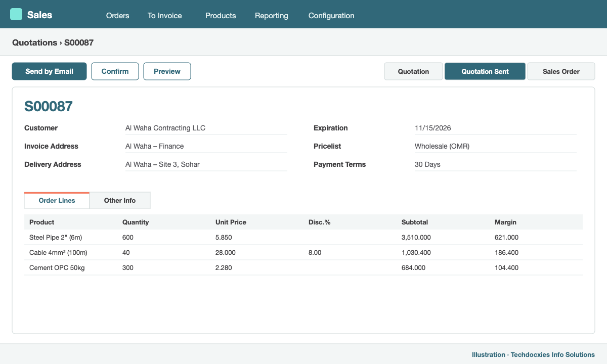Click the Sales app logo icon
Viewport: 607px width, 364px height.
tap(16, 14)
